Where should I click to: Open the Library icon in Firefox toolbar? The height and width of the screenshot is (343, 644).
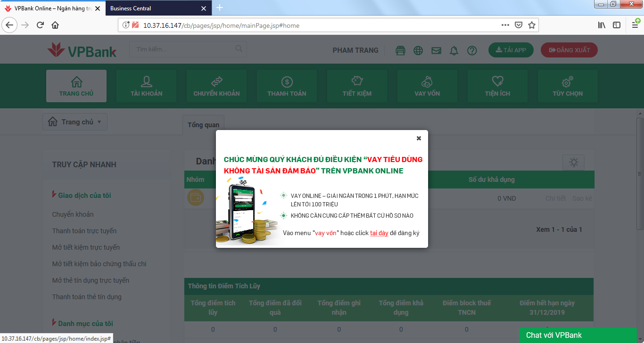coord(602,25)
